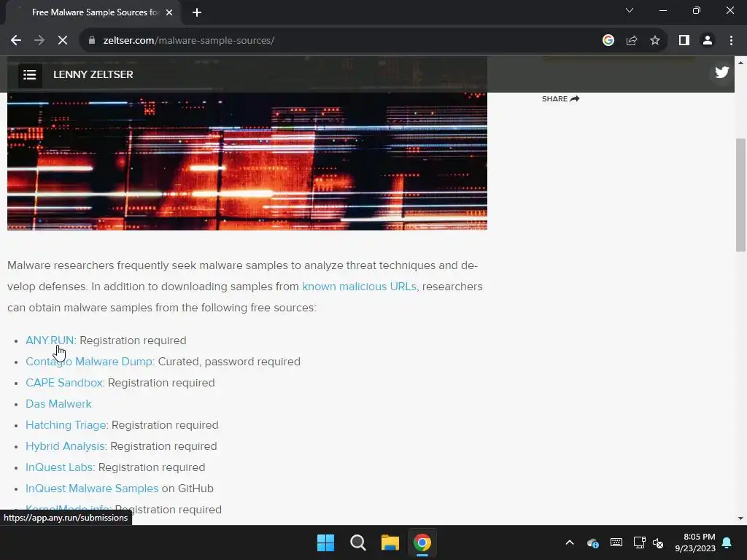Click the red circuit header image
The width and height of the screenshot is (747, 560).
247,161
